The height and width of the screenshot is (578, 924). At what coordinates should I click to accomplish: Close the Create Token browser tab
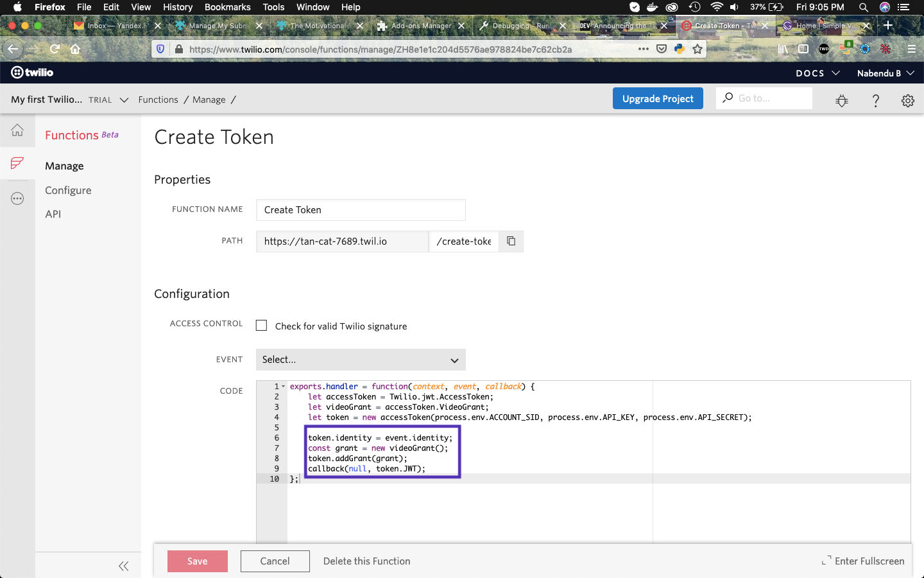[765, 26]
